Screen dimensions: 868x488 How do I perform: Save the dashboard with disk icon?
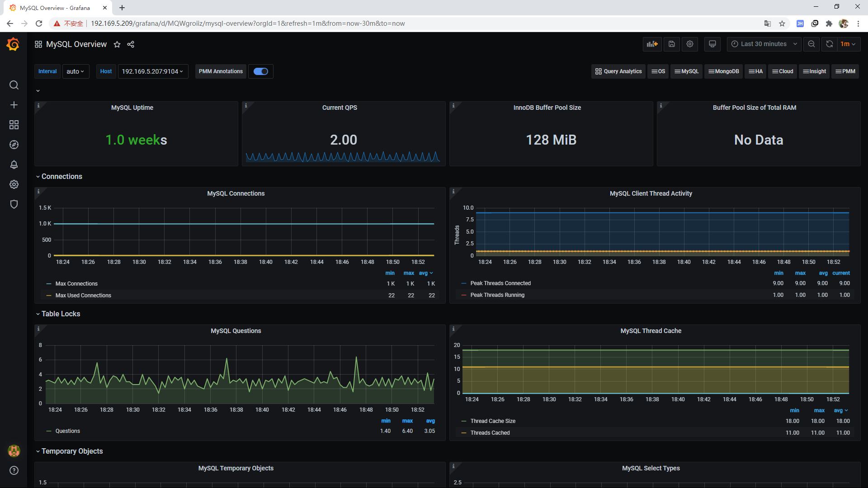click(x=672, y=44)
